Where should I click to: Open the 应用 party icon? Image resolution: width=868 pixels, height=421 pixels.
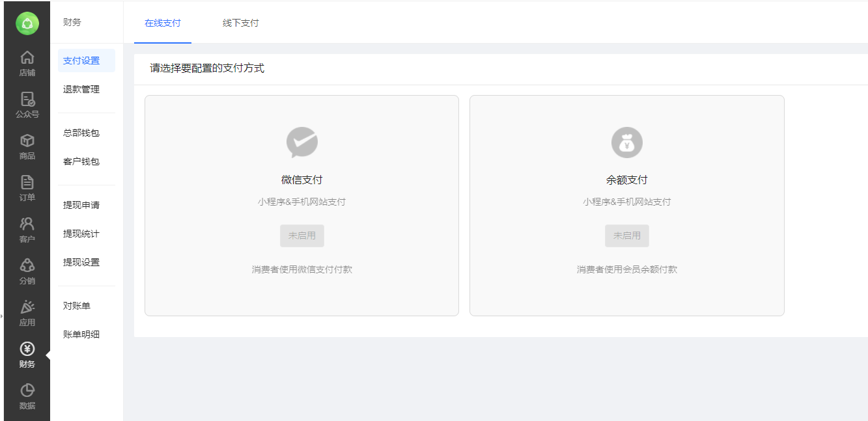click(x=27, y=308)
